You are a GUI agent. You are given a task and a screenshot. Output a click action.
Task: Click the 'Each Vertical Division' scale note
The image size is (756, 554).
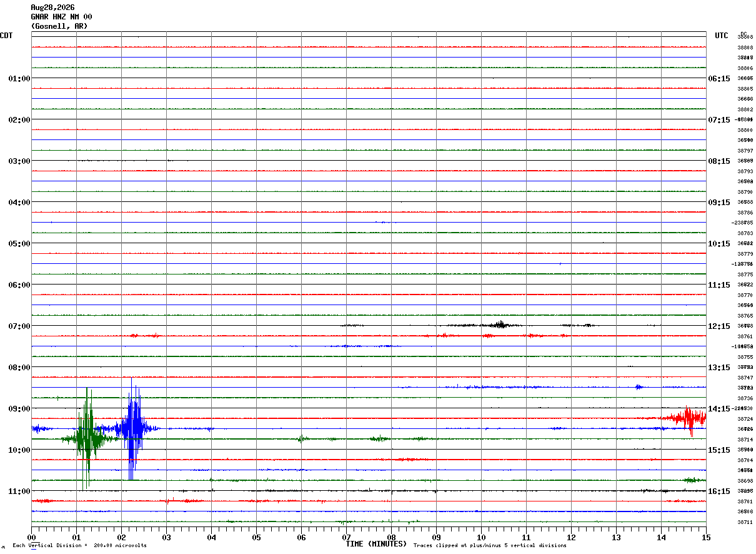pyautogui.click(x=80, y=546)
